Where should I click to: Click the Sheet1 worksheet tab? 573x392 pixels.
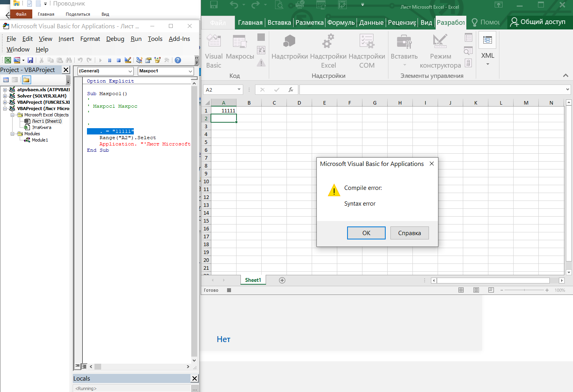[253, 280]
